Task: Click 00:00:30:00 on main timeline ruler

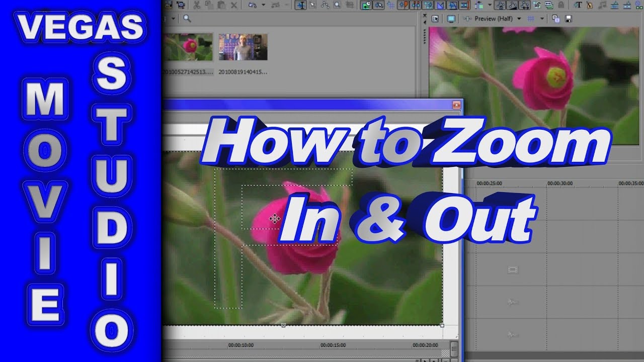Action: pyautogui.click(x=560, y=184)
